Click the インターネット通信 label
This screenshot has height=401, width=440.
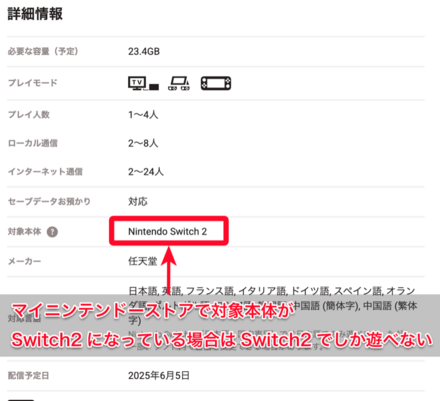45,171
